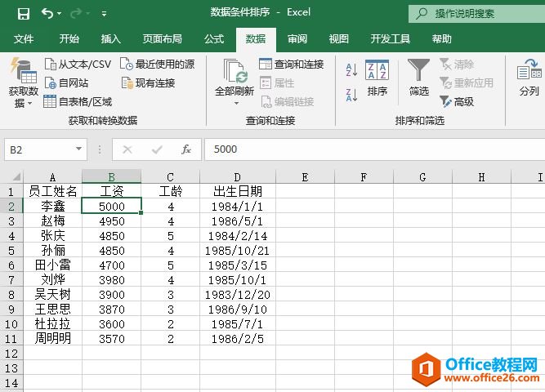Switch to the 视图 tab
Image resolution: width=545 pixels, height=392 pixels.
[x=338, y=39]
